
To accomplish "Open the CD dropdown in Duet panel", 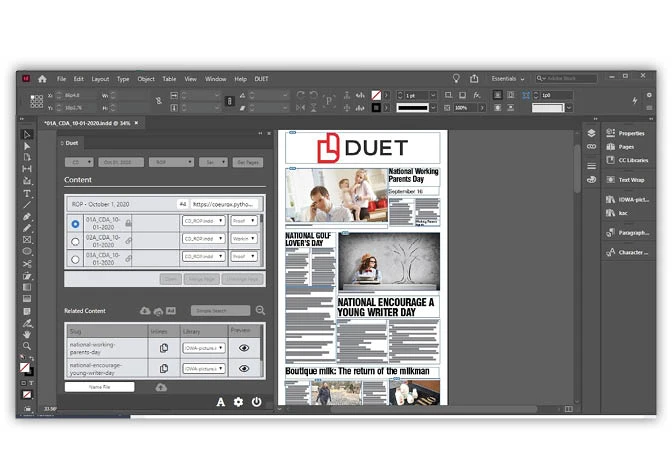I will 79,162.
